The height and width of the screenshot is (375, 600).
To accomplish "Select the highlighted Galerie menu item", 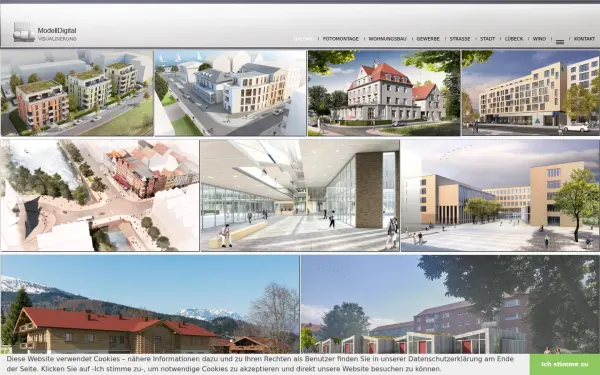I will [x=303, y=39].
